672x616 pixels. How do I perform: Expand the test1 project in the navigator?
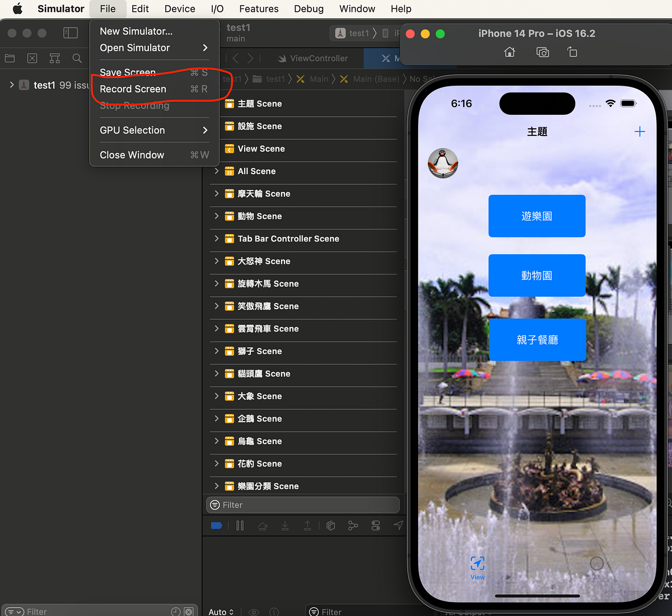[x=12, y=85]
